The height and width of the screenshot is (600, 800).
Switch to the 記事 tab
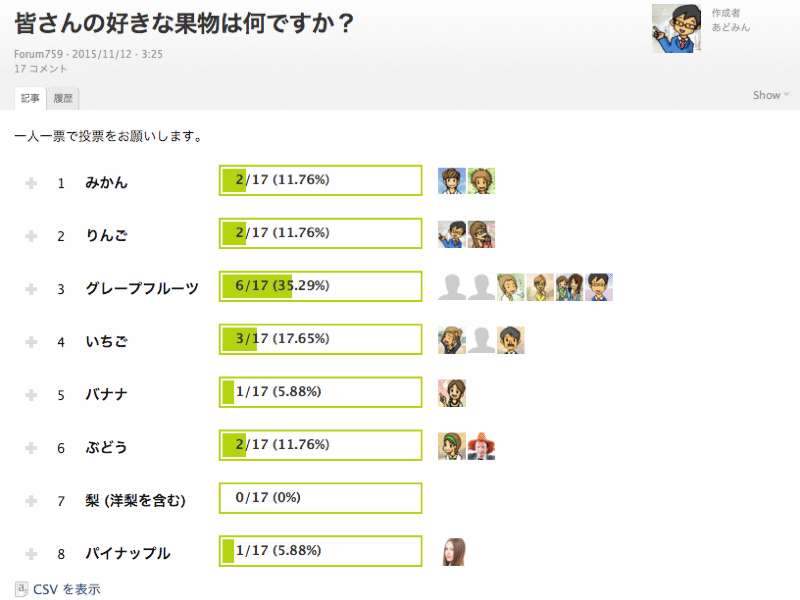tap(30, 98)
